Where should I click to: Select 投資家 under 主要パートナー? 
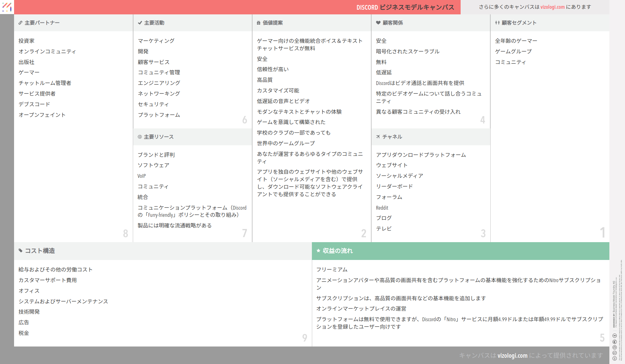coord(27,40)
